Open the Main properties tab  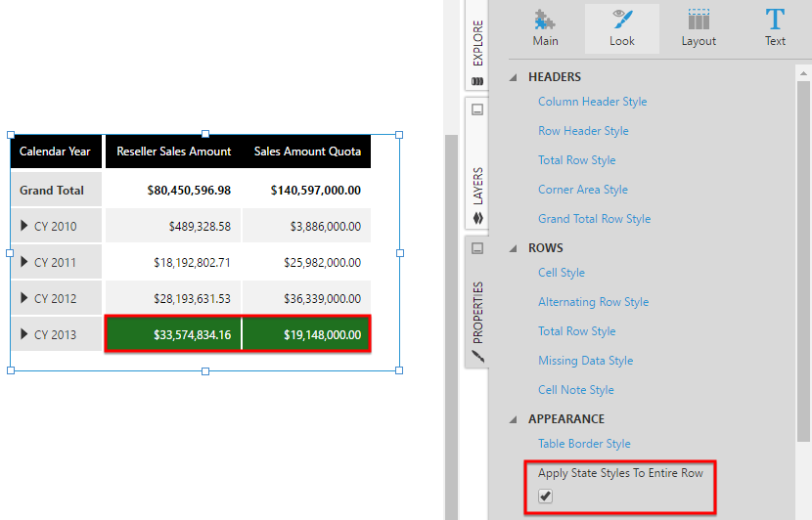(545, 28)
